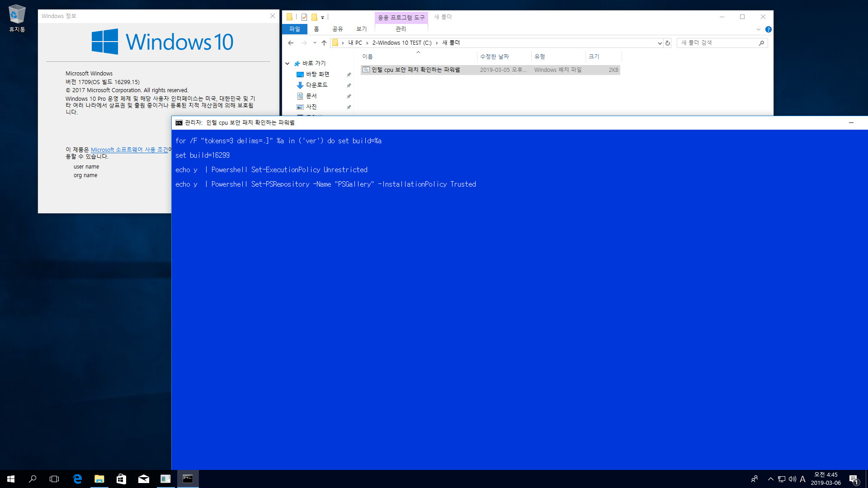Maximize the Explorer window
The width and height of the screenshot is (868, 488).
pos(742,17)
